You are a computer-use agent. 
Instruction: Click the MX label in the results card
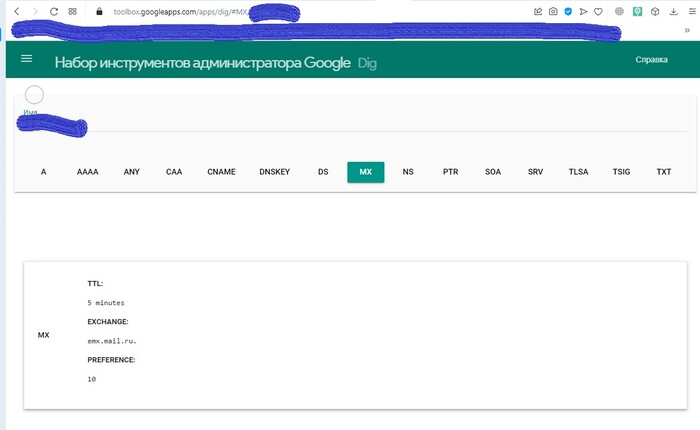[43, 335]
